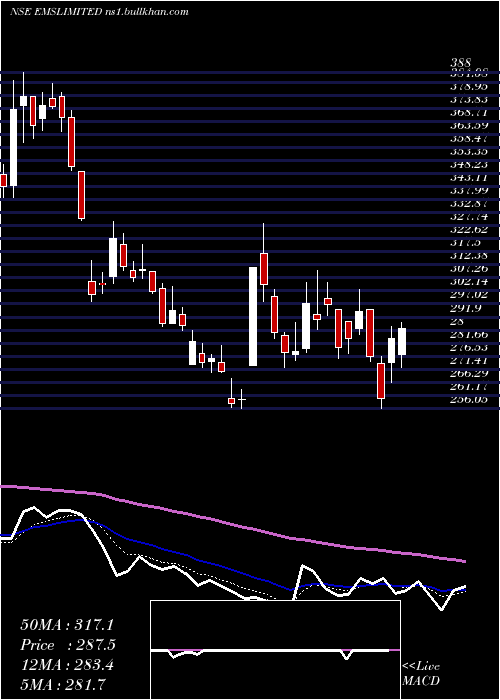Image resolution: width=500 pixels, height=700 pixels.
Task: Select the 378.95 price axis label
Action: (x=468, y=86)
